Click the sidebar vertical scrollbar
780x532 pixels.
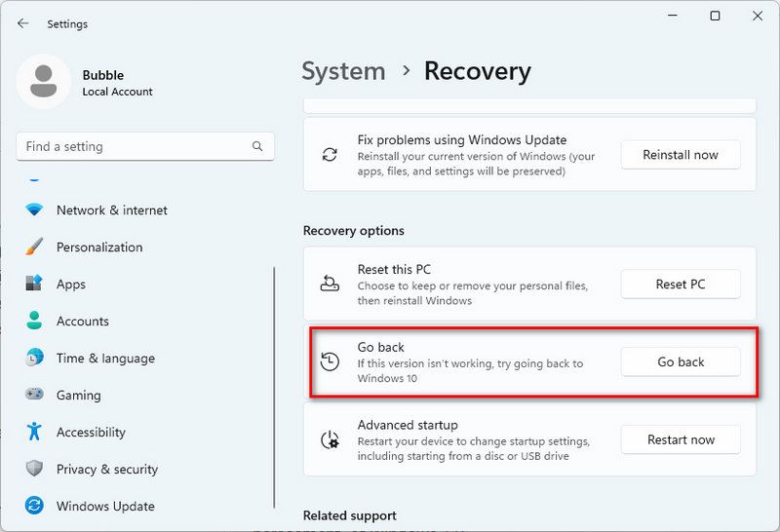(x=274, y=387)
